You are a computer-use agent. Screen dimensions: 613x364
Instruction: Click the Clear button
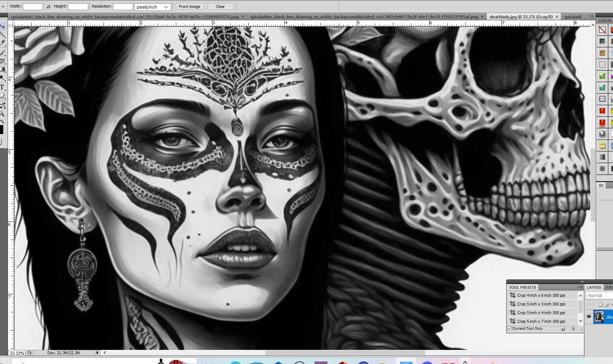point(220,7)
